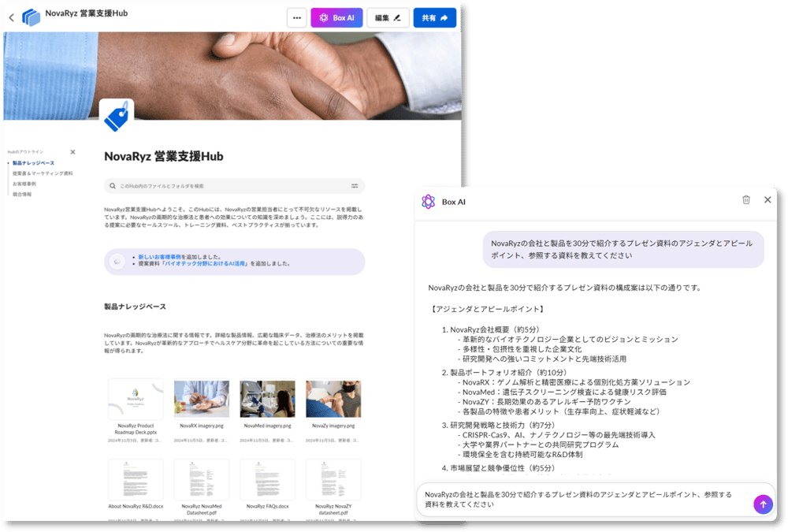Delete the chat using the trash icon

click(x=746, y=200)
